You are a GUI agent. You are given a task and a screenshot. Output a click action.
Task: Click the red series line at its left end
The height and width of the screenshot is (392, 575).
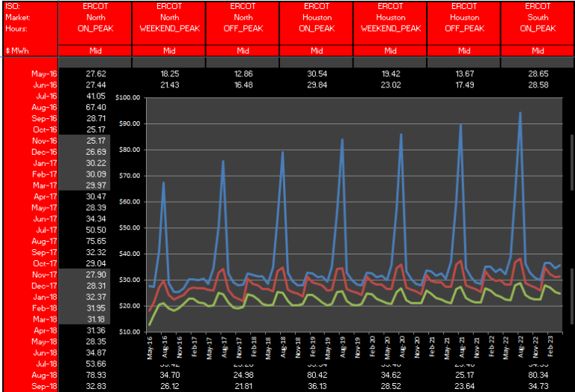tap(150, 310)
